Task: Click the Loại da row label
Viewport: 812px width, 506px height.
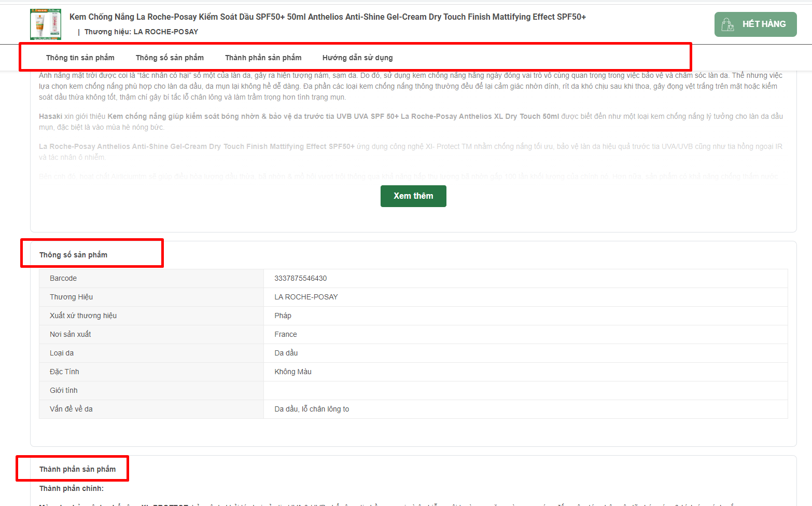Action: (62, 353)
